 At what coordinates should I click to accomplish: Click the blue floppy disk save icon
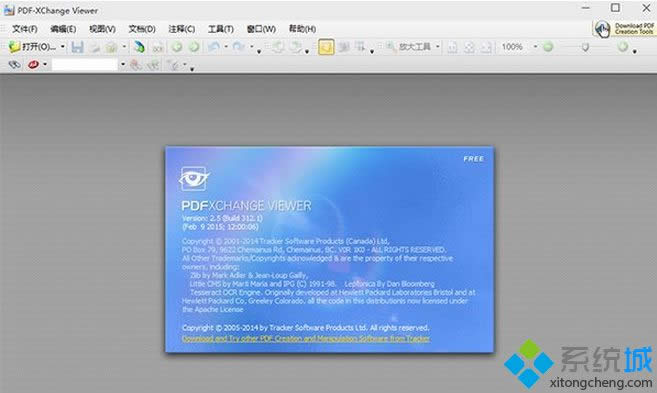[77, 47]
